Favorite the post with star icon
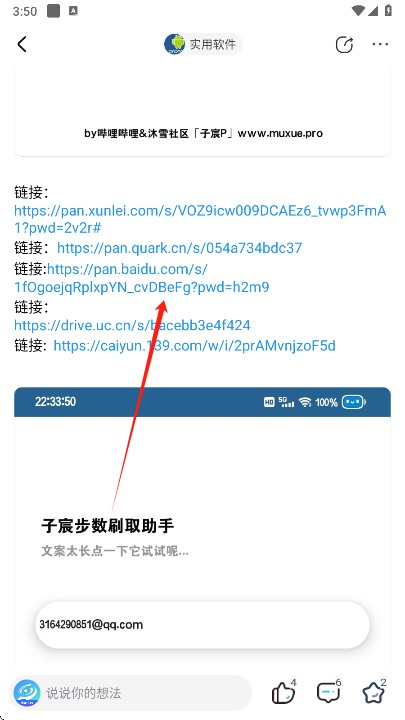This screenshot has width=405, height=720. click(374, 692)
